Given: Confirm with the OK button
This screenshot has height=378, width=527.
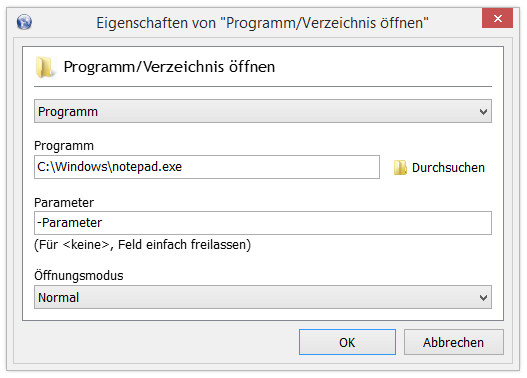Looking at the screenshot, I should (x=347, y=342).
